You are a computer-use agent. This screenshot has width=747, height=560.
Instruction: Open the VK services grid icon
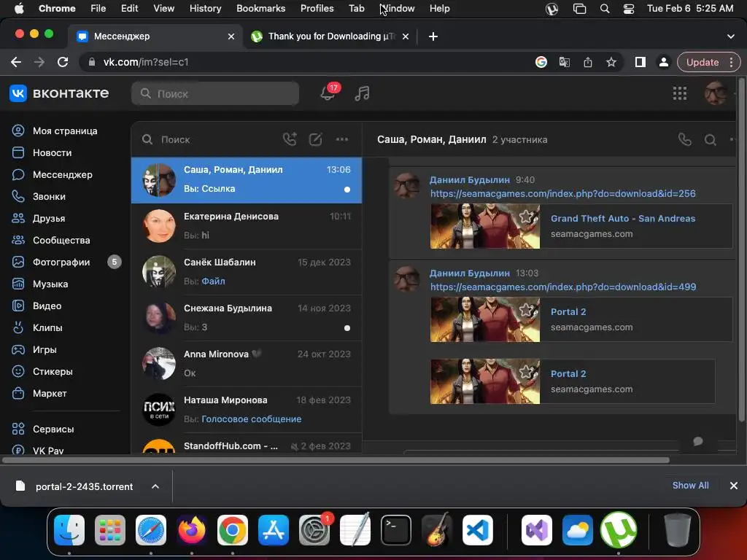coord(680,93)
